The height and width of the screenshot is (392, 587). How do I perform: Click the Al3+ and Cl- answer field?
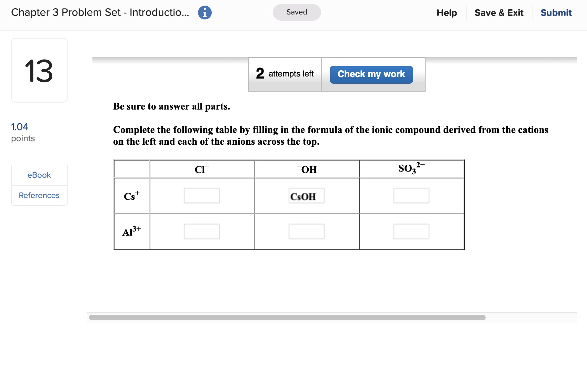pos(202,231)
